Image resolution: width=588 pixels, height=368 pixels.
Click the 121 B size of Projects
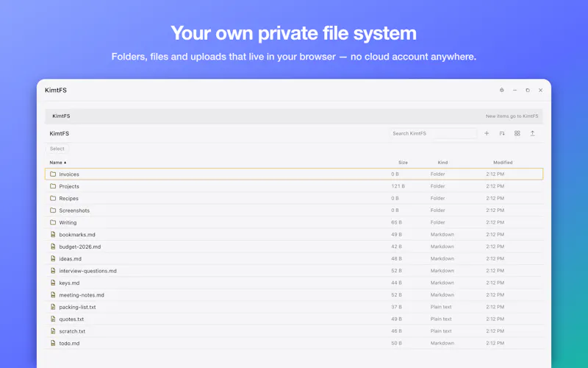[398, 186]
